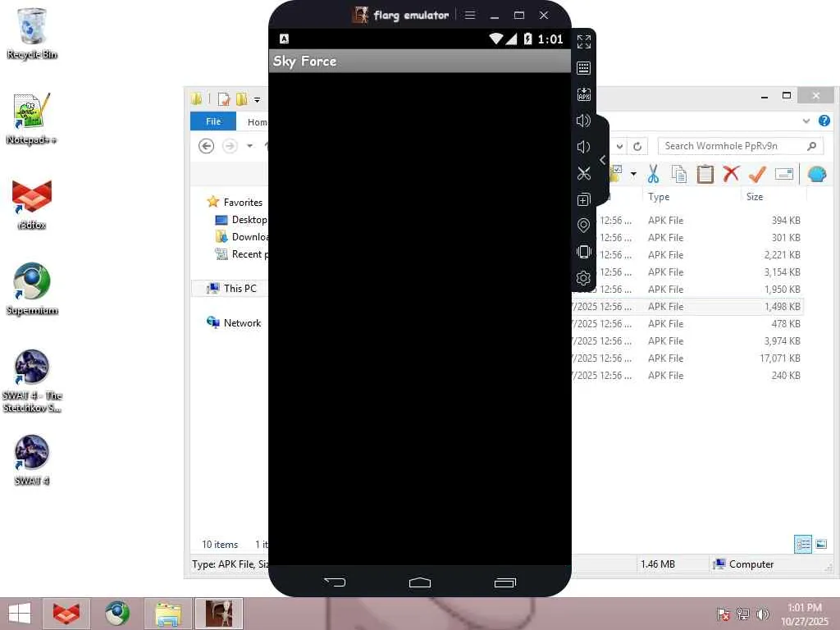The width and height of the screenshot is (840, 630).
Task: Open the toolbar dropdown arrow beside the Cut icon
Action: pos(633,174)
